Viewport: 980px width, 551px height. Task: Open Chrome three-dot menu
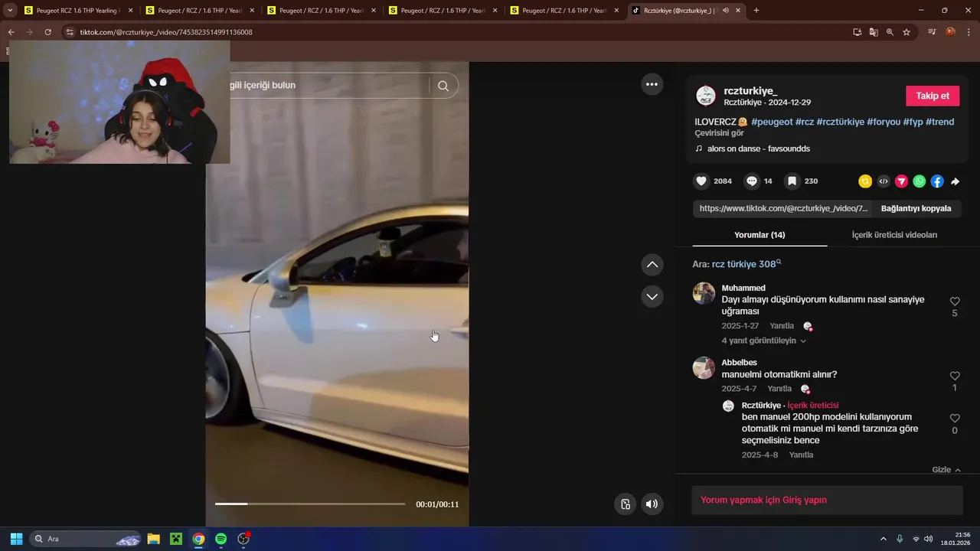click(969, 32)
